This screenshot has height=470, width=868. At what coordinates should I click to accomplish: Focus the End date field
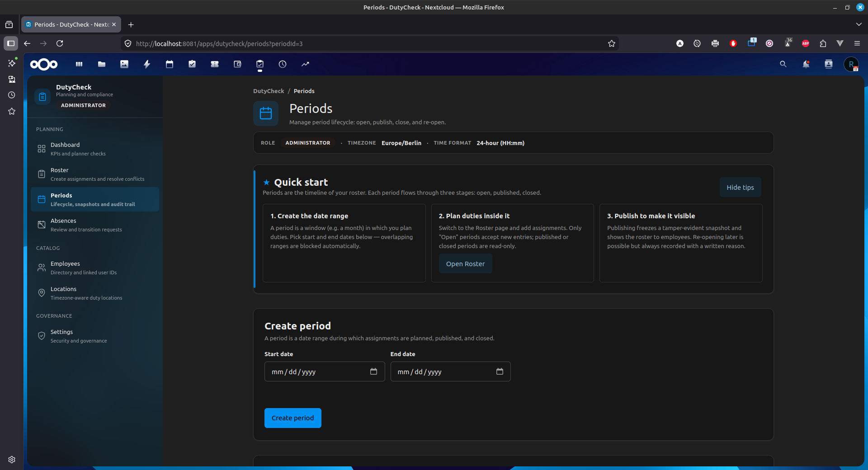coord(450,371)
